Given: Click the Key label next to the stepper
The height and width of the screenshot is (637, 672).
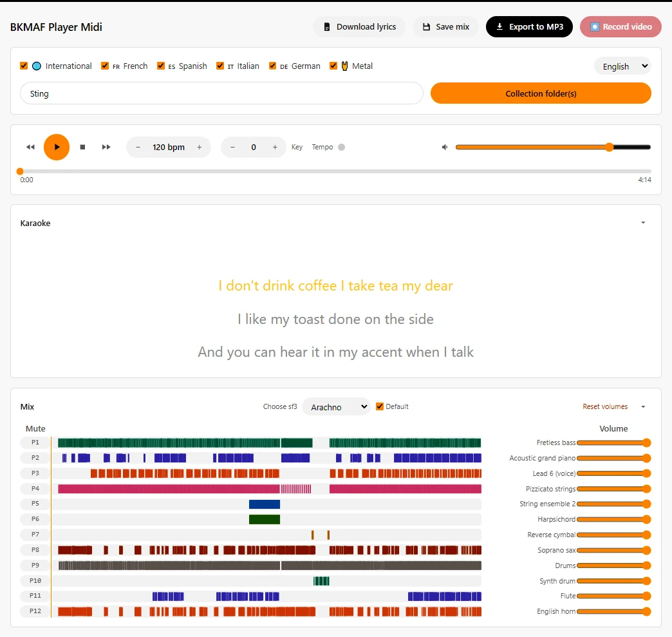Looking at the screenshot, I should pos(297,147).
